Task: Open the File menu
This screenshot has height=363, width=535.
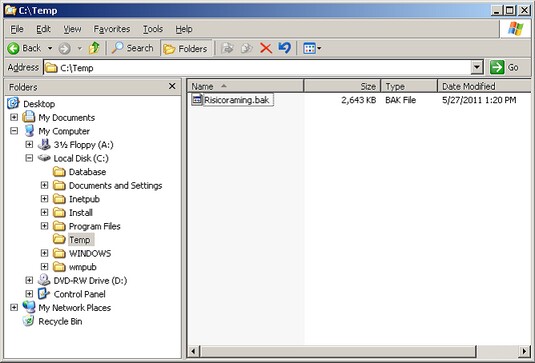Action: tap(17, 29)
